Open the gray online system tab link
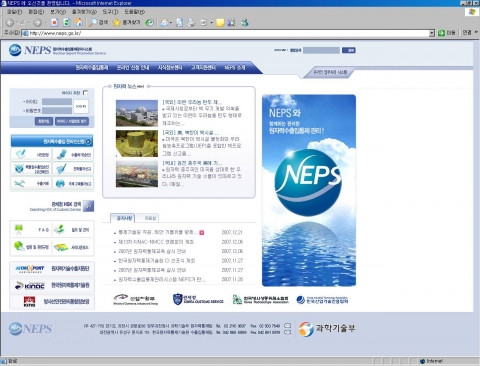480x366 pixels. [330, 72]
